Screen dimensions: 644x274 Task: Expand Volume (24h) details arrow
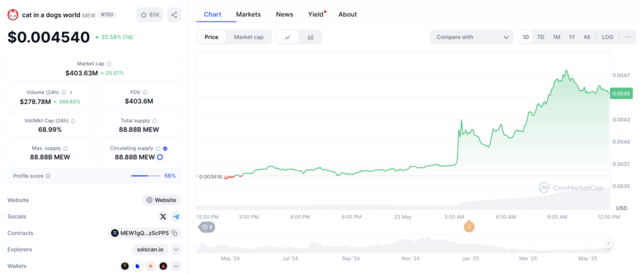(70, 93)
